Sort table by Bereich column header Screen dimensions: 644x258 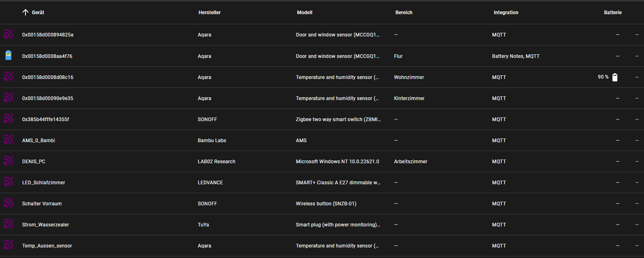point(403,13)
